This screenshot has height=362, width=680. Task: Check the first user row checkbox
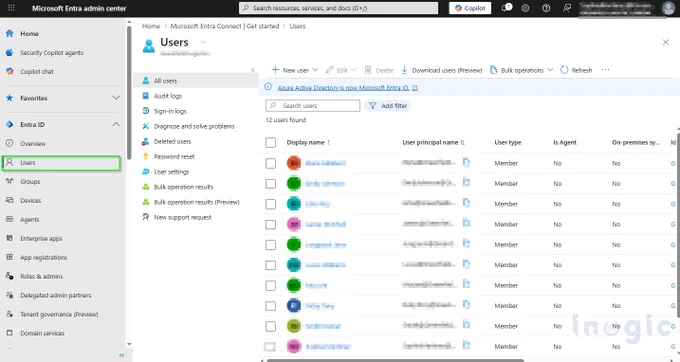[271, 163]
